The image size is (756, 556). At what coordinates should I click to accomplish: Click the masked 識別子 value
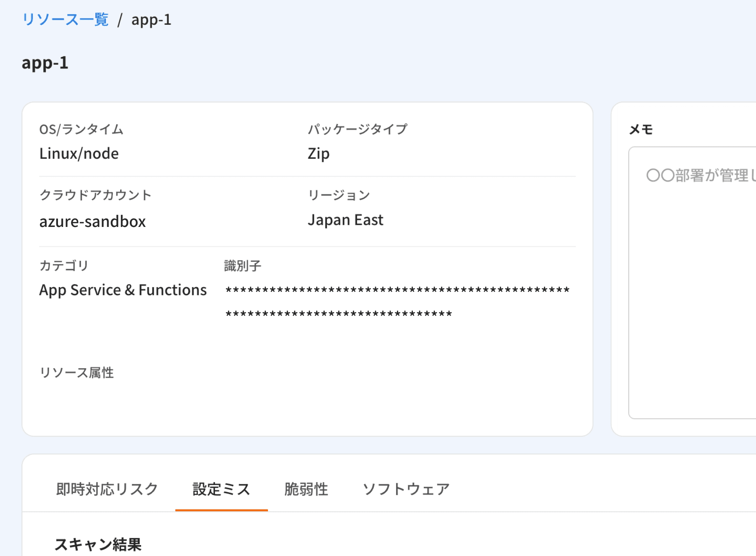(396, 290)
